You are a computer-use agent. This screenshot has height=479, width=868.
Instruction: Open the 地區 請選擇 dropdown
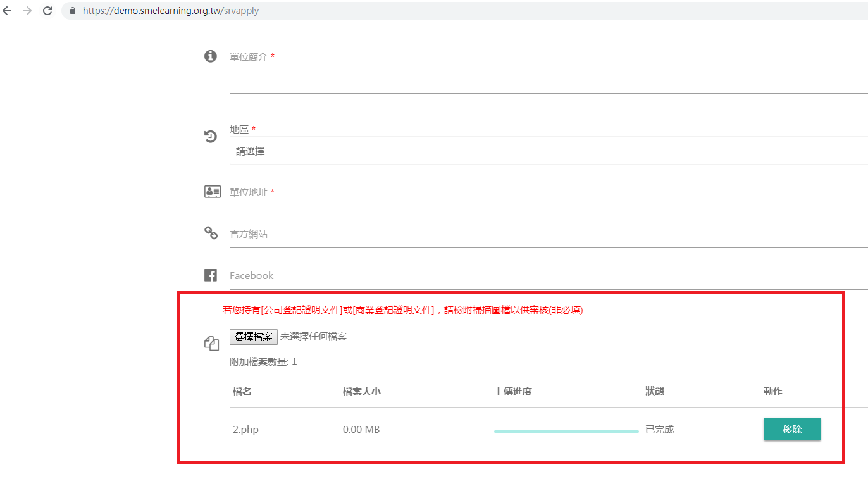point(549,151)
